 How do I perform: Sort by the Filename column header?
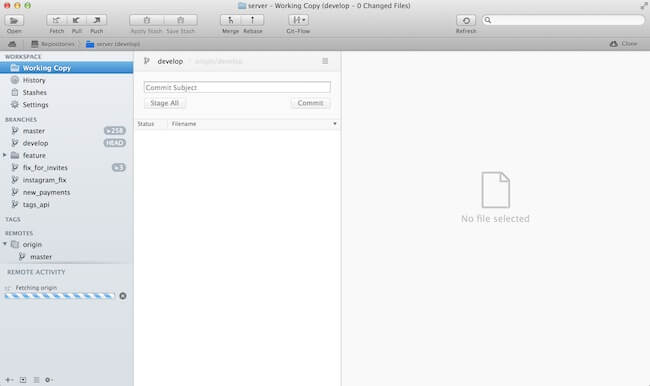184,124
